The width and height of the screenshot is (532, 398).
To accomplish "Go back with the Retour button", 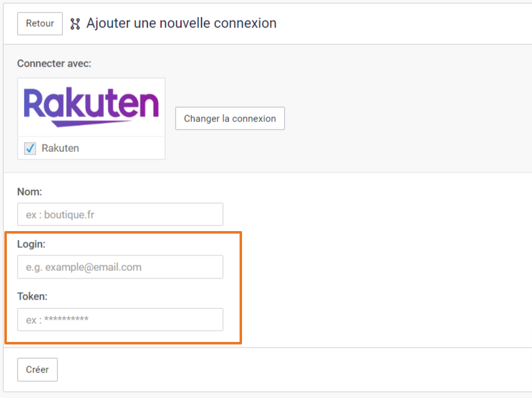I will click(x=40, y=24).
